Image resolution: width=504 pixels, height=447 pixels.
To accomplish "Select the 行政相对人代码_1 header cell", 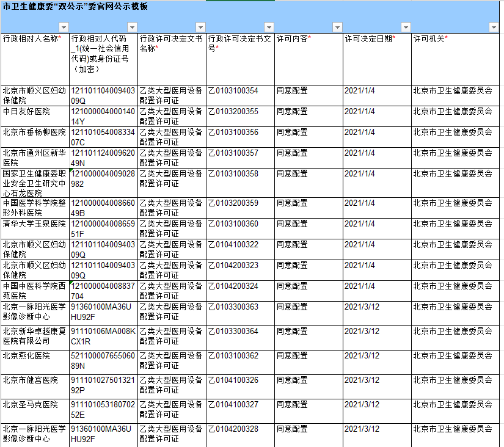I will [103, 59].
